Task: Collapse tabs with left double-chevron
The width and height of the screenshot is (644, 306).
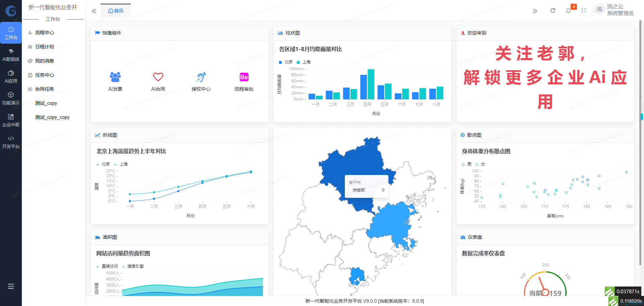Action: click(94, 11)
